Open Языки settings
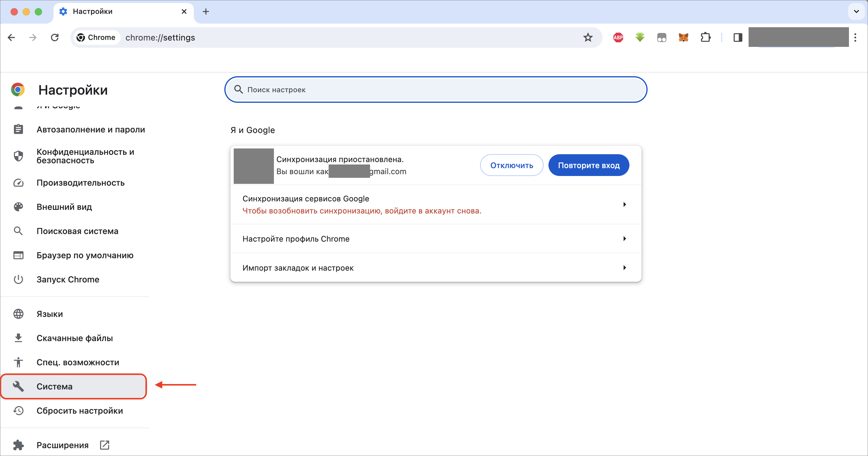The height and width of the screenshot is (456, 868). 74,314
